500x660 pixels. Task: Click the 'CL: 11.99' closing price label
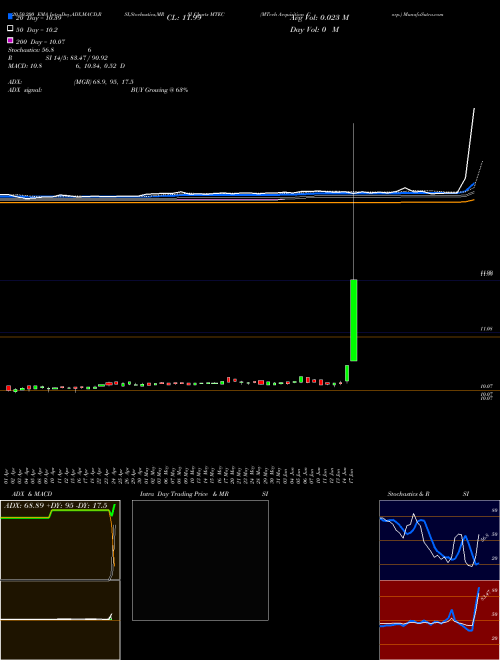184,18
